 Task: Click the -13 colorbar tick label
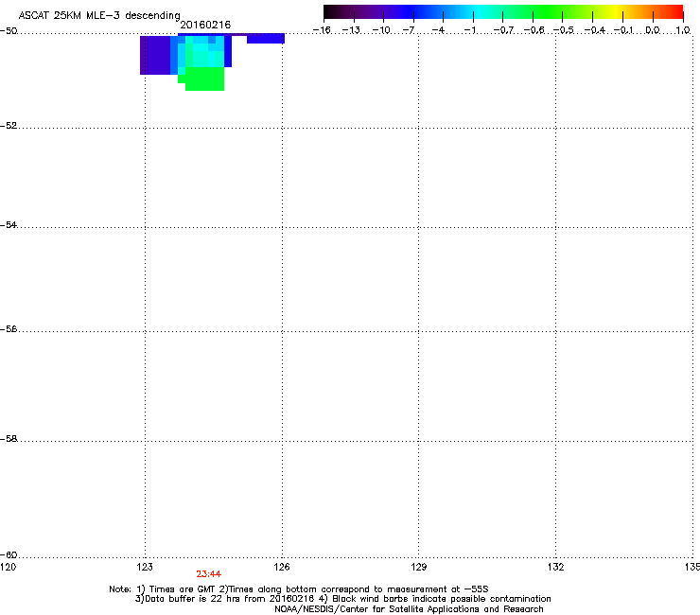351,30
